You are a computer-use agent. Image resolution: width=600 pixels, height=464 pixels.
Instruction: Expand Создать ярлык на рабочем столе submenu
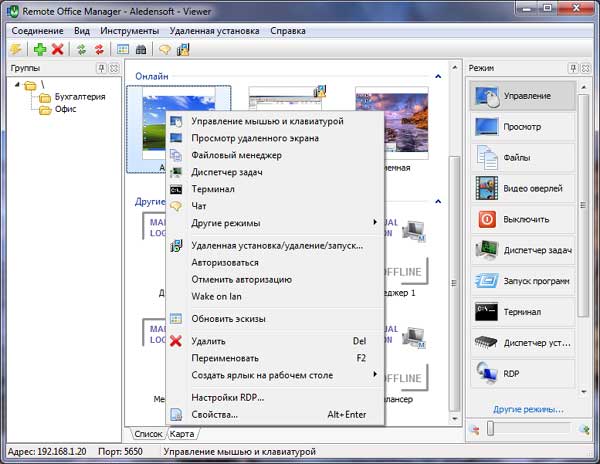275,375
